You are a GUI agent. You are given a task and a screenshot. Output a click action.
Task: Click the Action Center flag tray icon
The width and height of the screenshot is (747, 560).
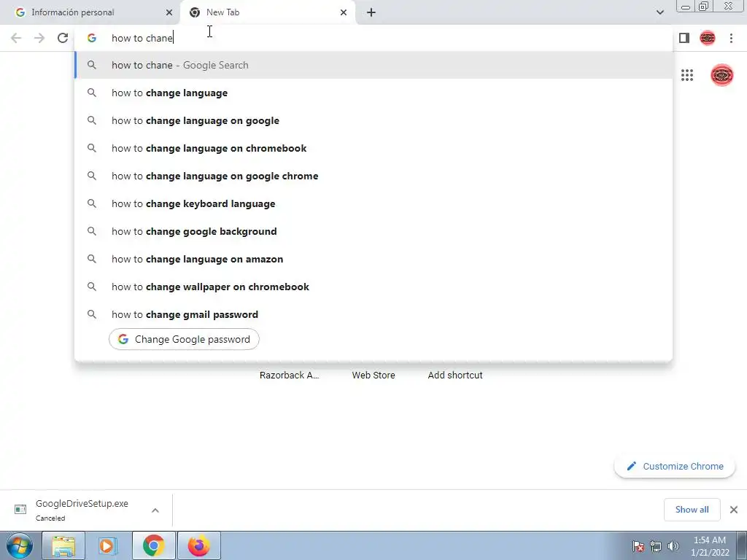(638, 546)
